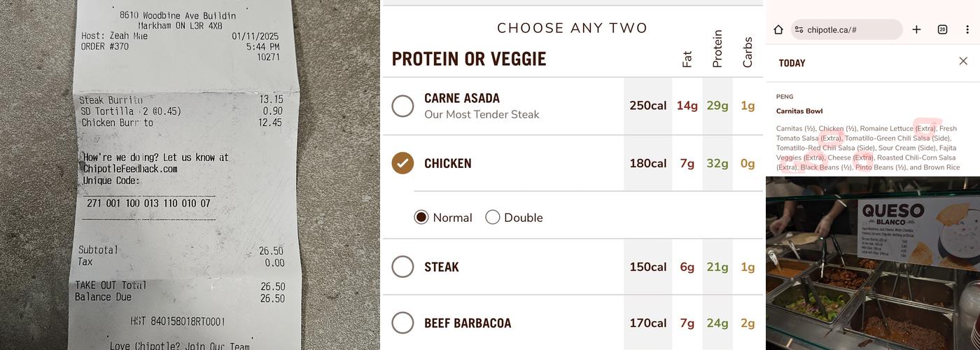
Task: Click the Protein or Veggie section heading
Action: [469, 59]
